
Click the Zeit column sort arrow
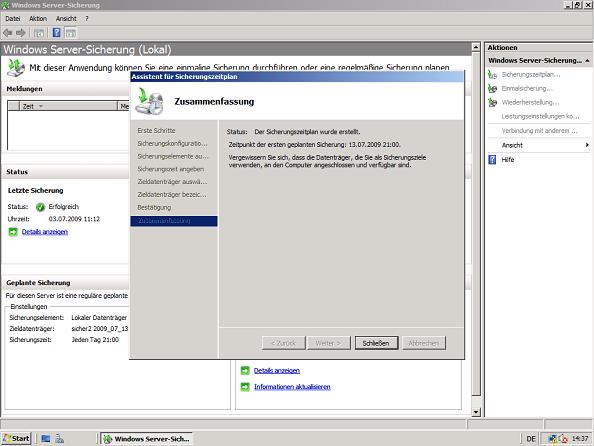coord(41,106)
